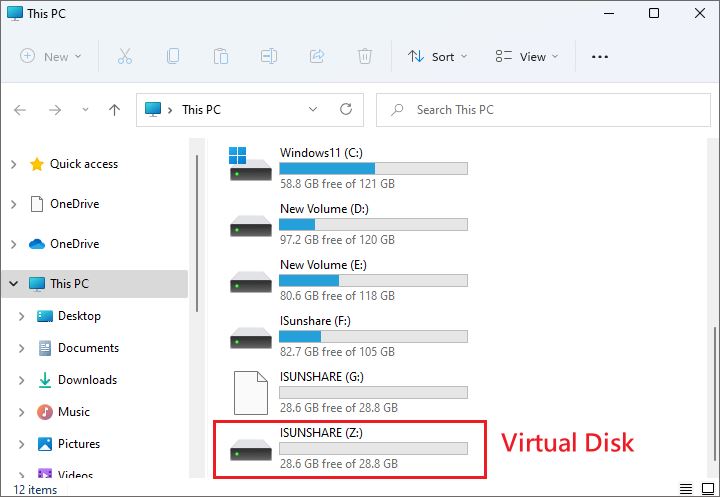Click the Cut scissors icon in toolbar
The image size is (720, 497).
125,57
